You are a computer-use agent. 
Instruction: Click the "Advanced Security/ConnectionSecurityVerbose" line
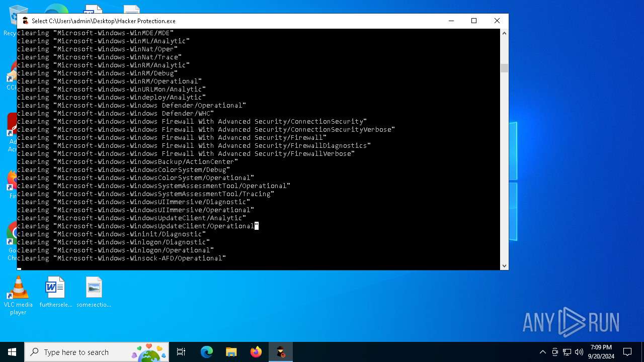pos(206,130)
